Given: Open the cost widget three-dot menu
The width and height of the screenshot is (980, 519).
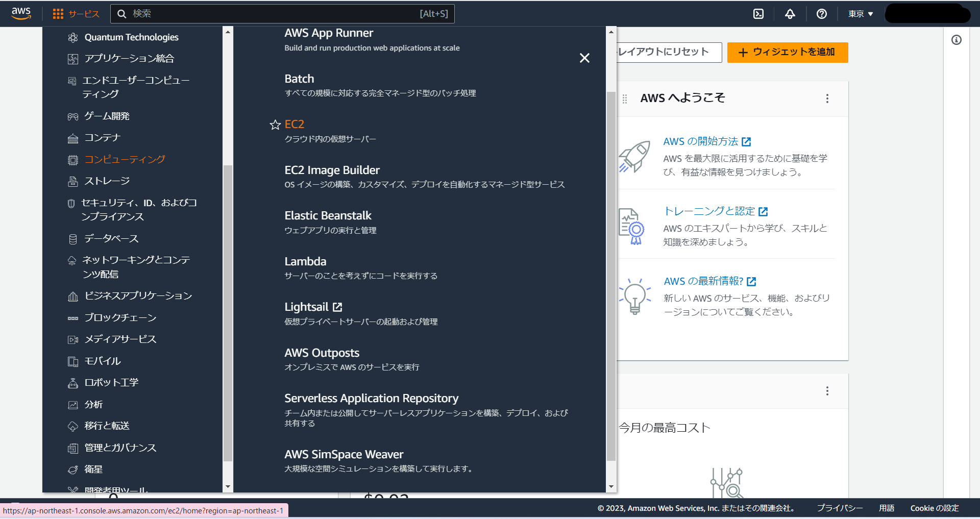Looking at the screenshot, I should tap(827, 391).
